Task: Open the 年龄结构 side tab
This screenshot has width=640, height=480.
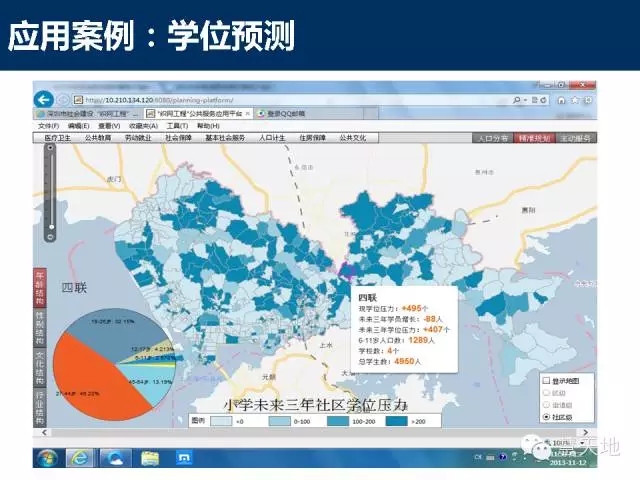Action: tap(39, 287)
